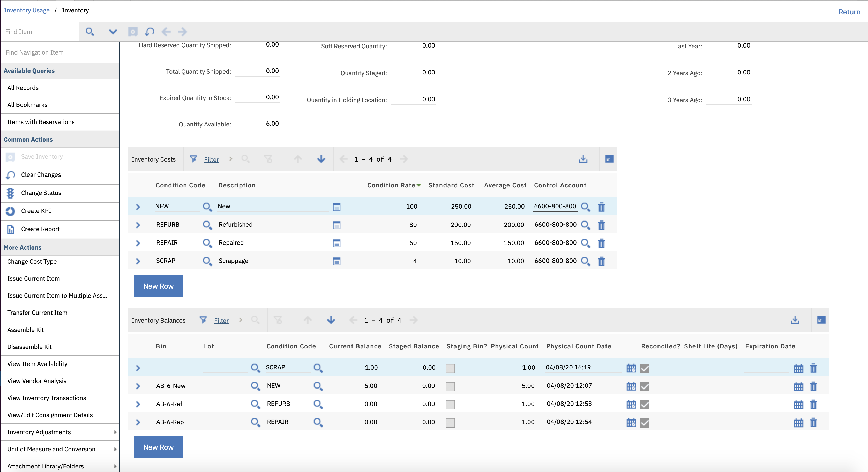Open the Find Item search dropdown arrow
The height and width of the screenshot is (472, 868).
tap(113, 32)
